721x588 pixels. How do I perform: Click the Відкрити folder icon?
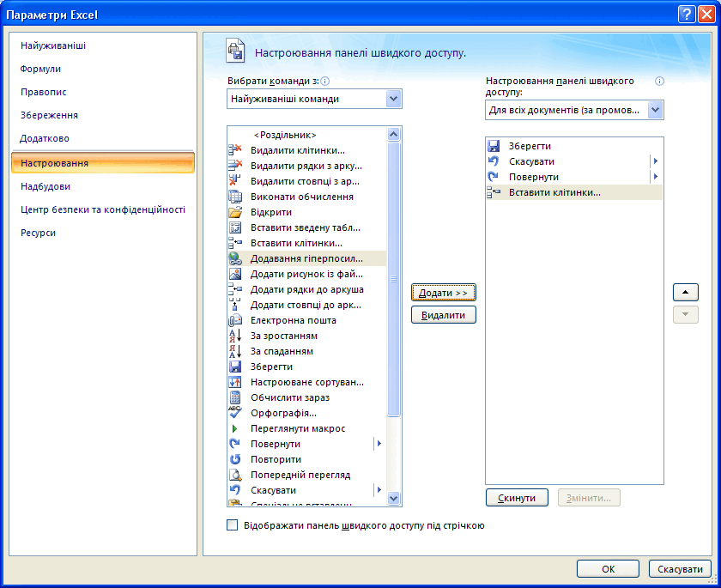click(235, 212)
